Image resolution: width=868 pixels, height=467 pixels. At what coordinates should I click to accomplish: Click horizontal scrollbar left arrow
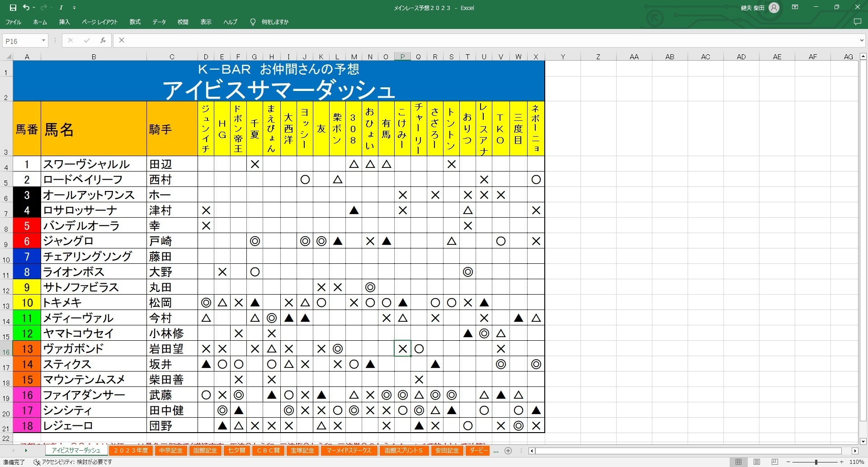[532, 451]
